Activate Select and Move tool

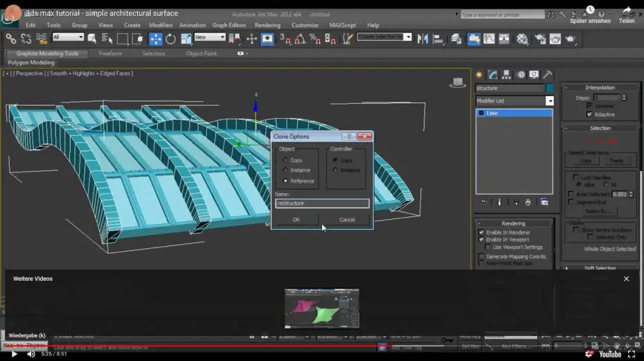(x=156, y=39)
